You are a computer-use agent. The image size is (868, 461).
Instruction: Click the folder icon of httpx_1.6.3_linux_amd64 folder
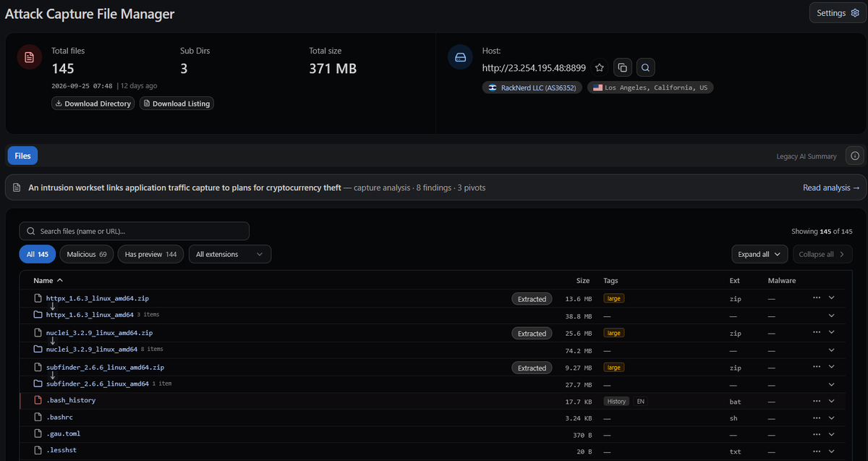38,315
